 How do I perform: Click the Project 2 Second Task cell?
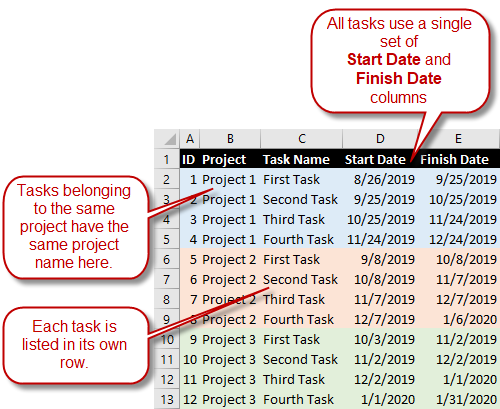coord(302,279)
